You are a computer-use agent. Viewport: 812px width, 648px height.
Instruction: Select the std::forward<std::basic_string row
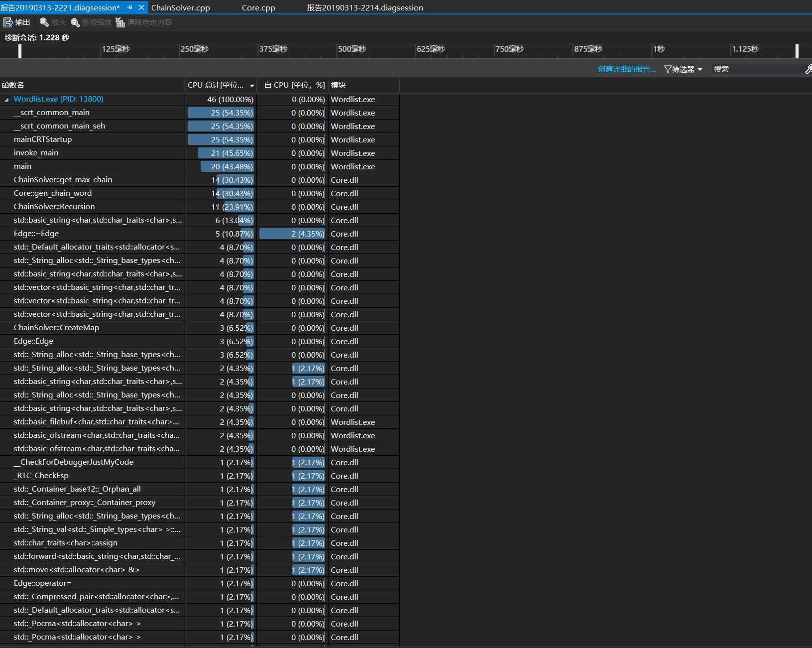point(199,556)
